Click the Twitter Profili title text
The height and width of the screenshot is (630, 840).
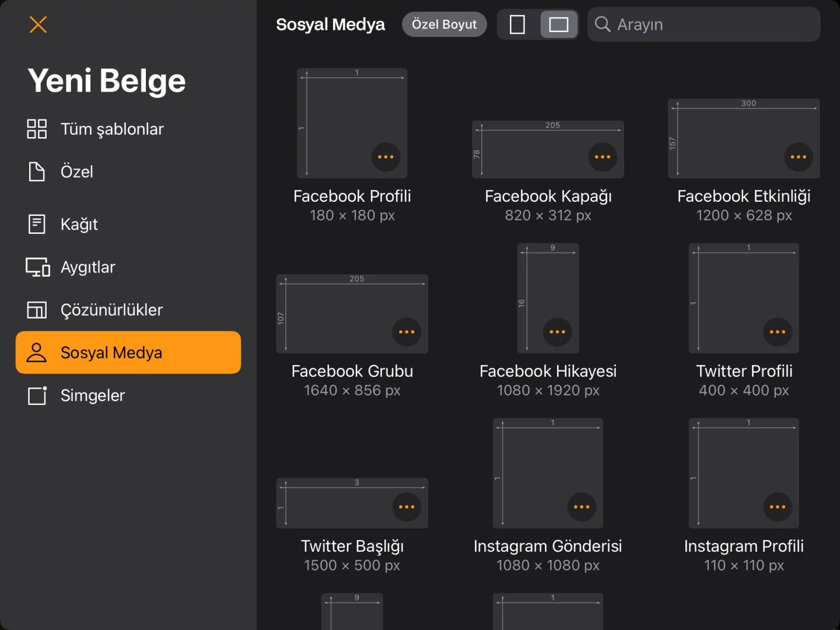(744, 371)
